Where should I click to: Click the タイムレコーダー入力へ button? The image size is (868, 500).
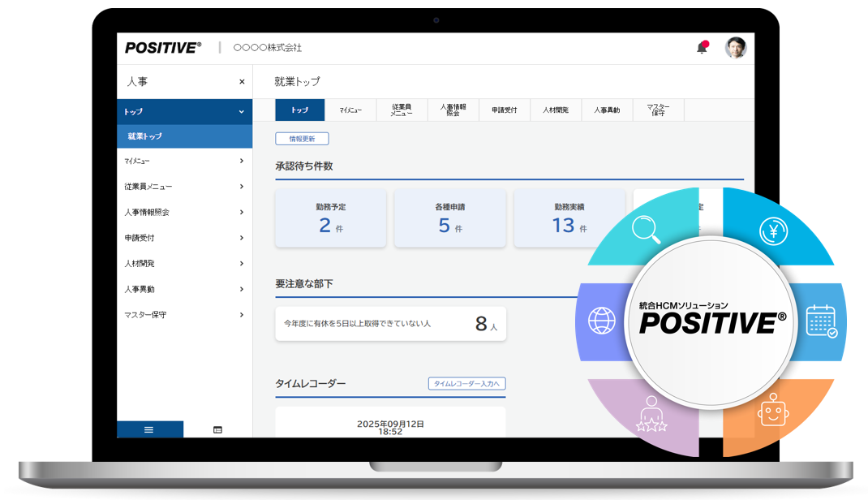pos(466,383)
